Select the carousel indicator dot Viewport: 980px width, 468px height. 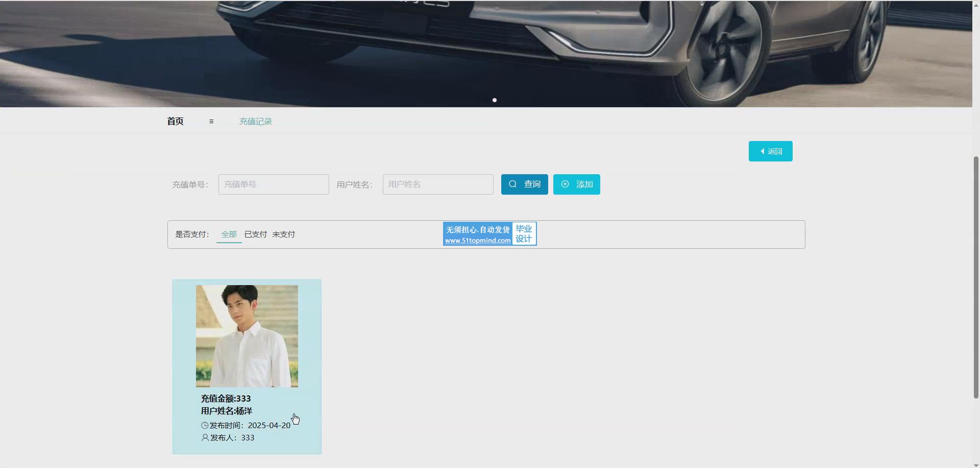pos(495,100)
